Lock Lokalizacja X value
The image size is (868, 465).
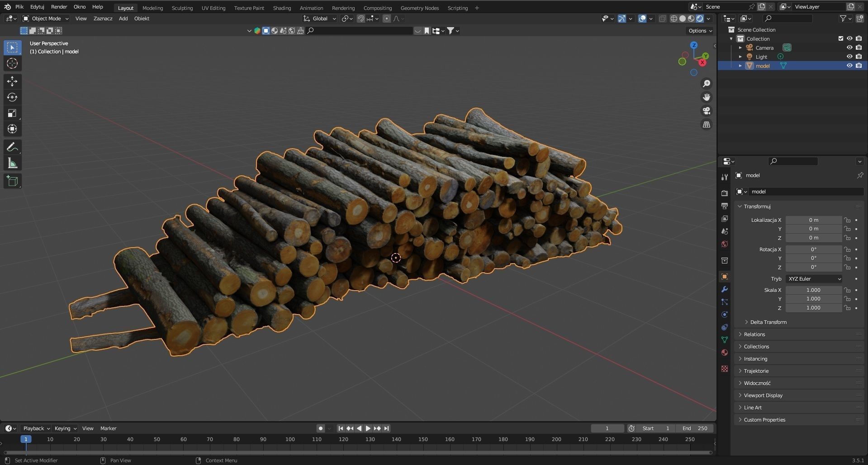point(847,220)
